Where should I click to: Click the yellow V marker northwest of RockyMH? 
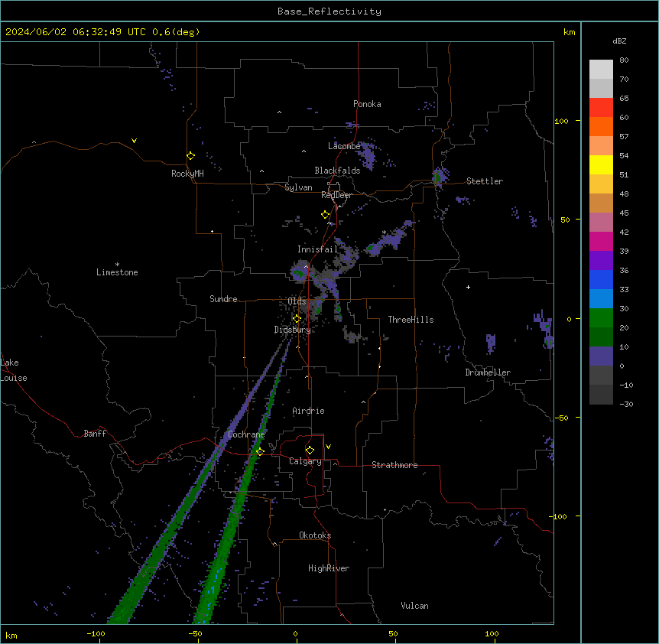[x=134, y=141]
